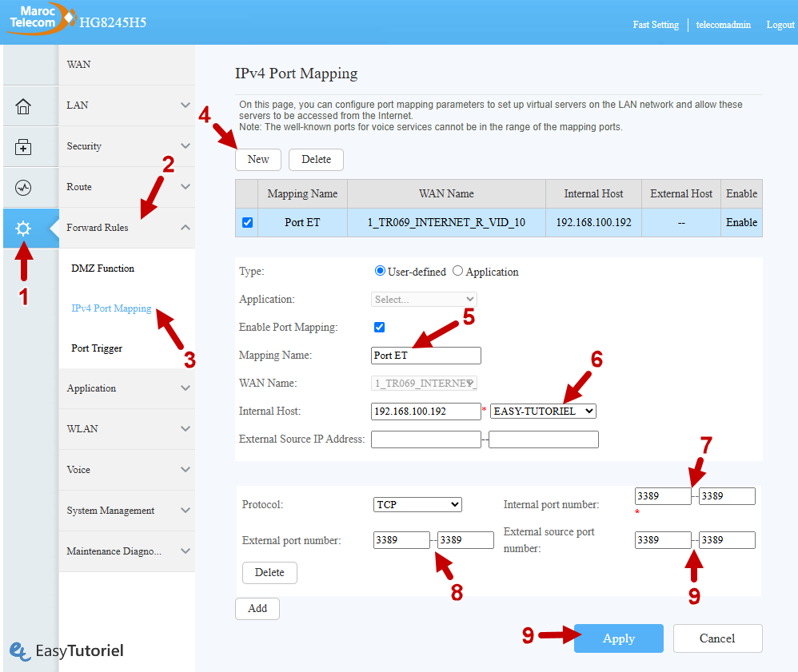Open the activity monitor sidebar icon
This screenshot has height=672, width=798.
tap(23, 188)
